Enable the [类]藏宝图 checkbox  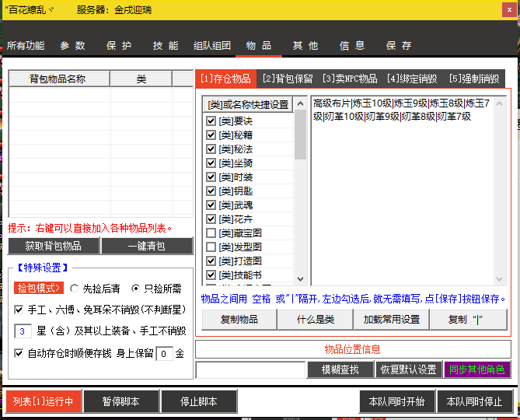(x=211, y=233)
